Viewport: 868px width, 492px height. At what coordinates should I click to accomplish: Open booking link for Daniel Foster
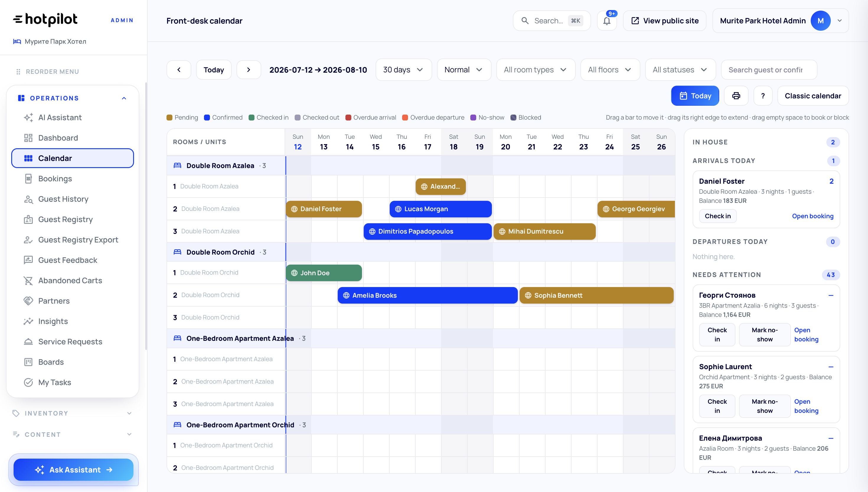pos(812,216)
